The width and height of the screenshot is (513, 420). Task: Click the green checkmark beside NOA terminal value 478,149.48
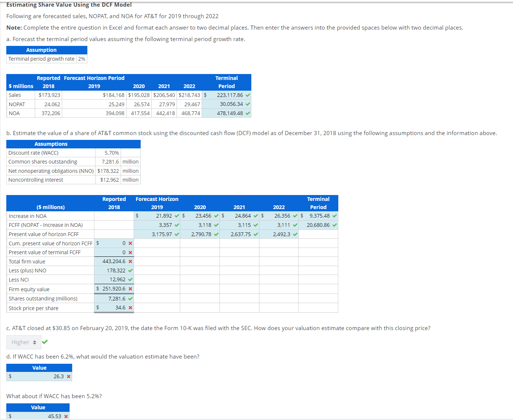coord(248,113)
